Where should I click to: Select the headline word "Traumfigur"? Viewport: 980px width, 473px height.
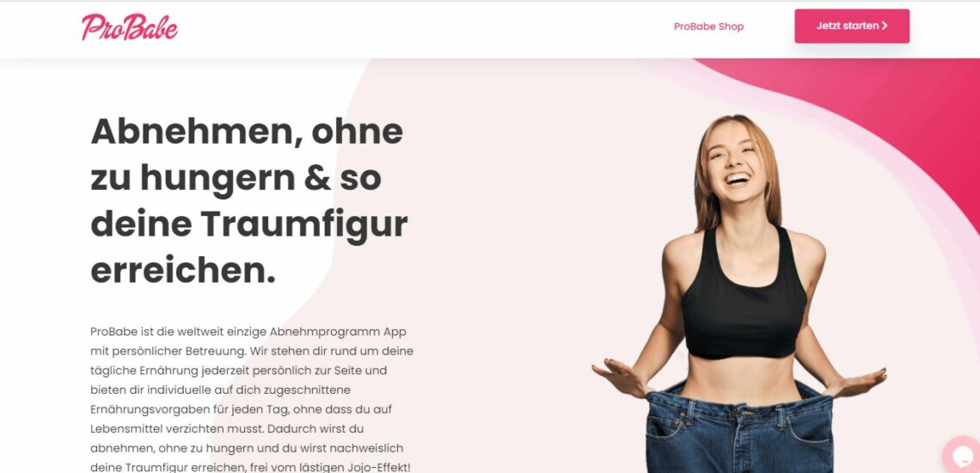click(x=304, y=224)
